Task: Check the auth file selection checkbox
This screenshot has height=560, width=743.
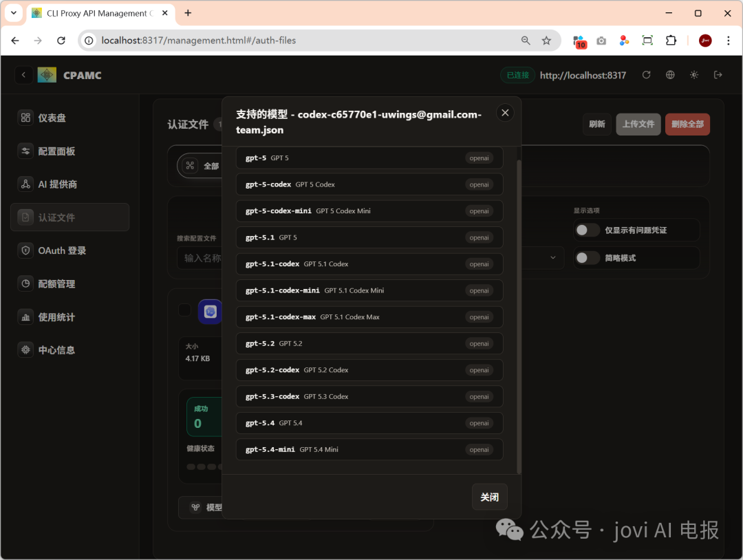Action: coord(184,310)
